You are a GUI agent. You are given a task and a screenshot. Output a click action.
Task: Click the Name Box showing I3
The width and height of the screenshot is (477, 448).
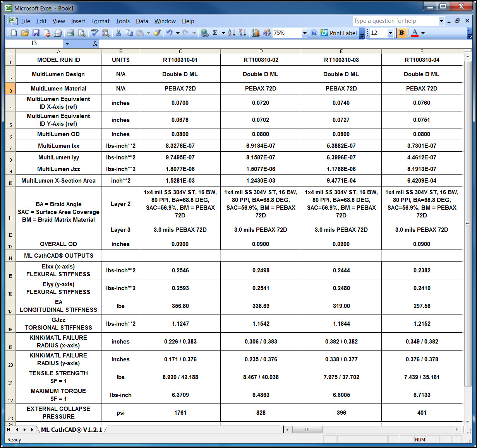pos(34,44)
